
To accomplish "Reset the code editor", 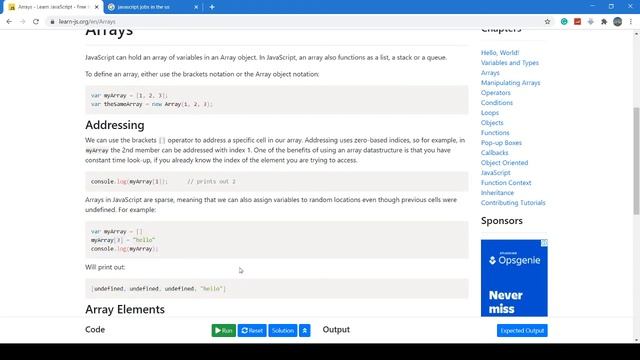I will point(252,330).
